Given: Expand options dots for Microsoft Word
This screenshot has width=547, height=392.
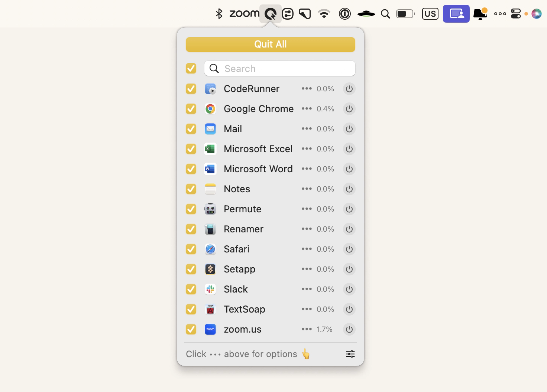Looking at the screenshot, I should click(307, 169).
